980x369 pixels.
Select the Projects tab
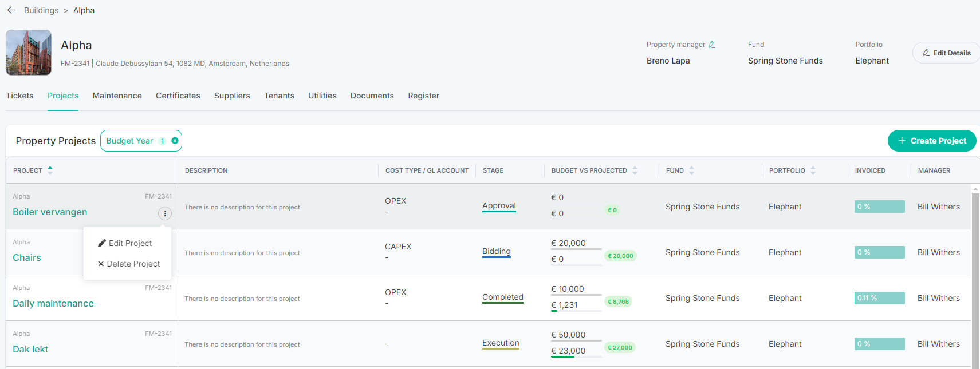63,96
